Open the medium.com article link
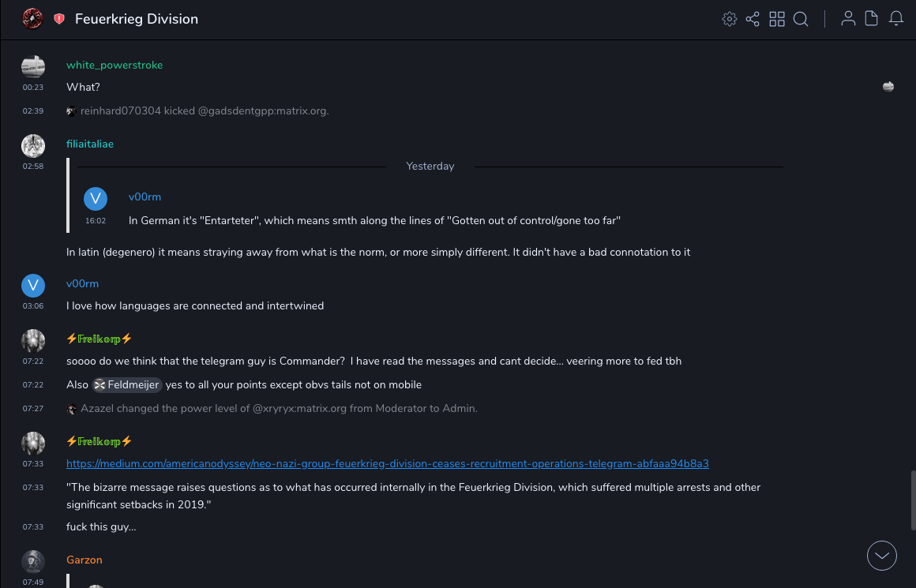The height and width of the screenshot is (588, 916). tap(387, 463)
